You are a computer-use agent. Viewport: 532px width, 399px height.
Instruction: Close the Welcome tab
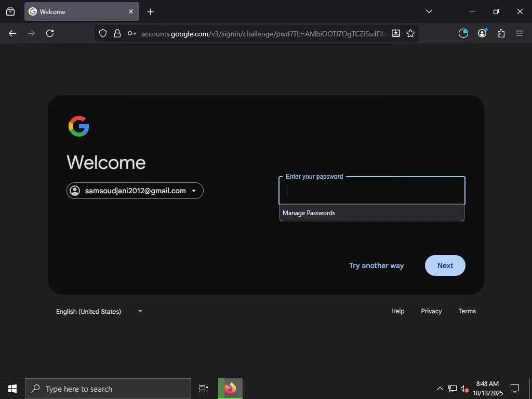click(x=130, y=11)
